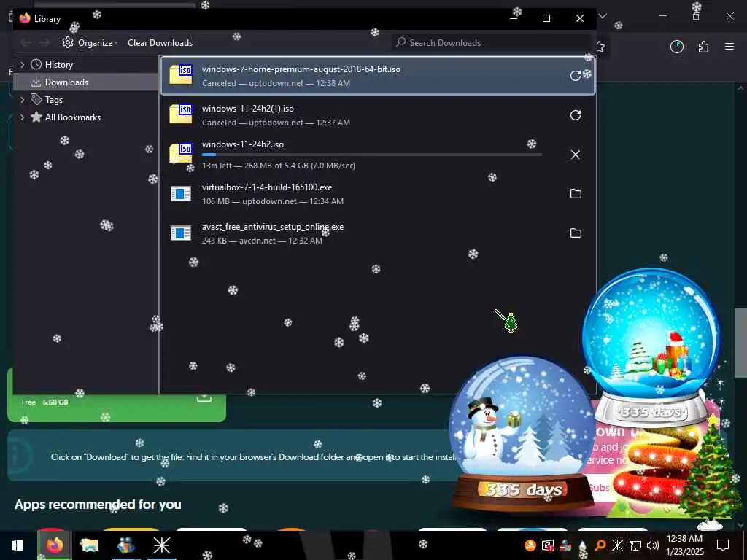Screen dimensions: 747x560
Task: Show avast_free_antivirus_setup_online.exe in folder
Action: (x=576, y=233)
